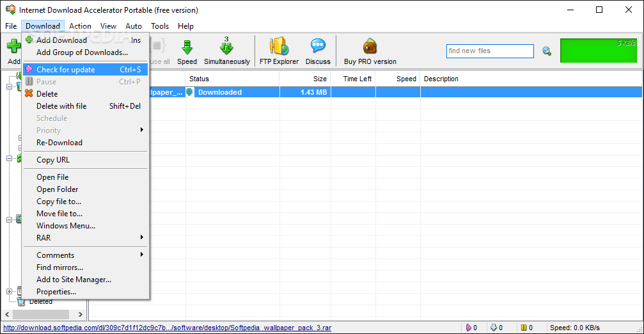The width and height of the screenshot is (644, 334).
Task: Expand the RAR submenu
Action: click(x=86, y=238)
